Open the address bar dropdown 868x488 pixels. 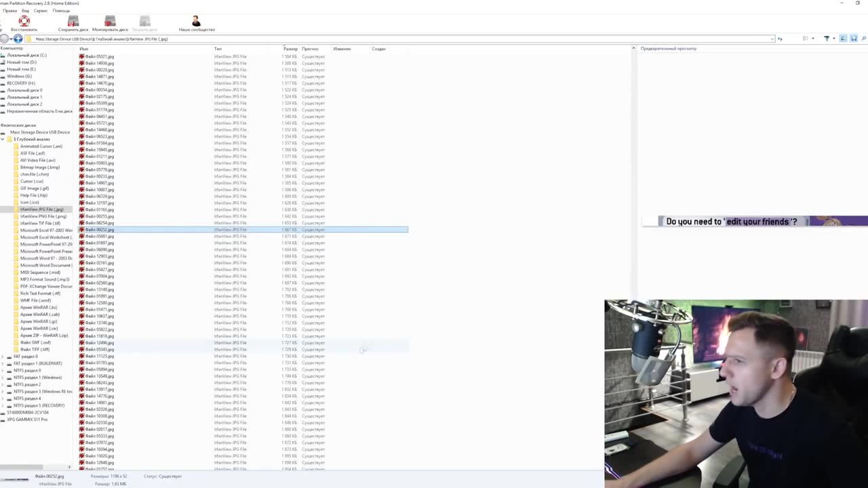coord(772,39)
